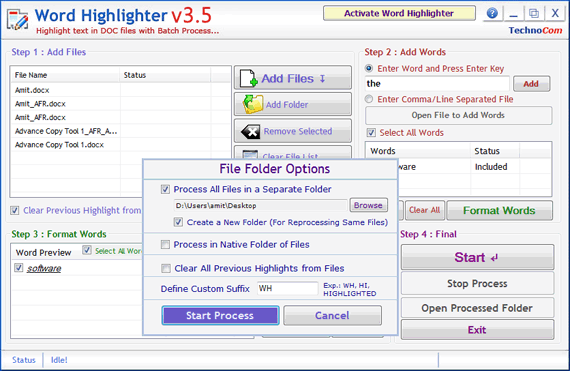Enable 'Process in Native Folder of Files'
570x371 pixels.
(165, 245)
